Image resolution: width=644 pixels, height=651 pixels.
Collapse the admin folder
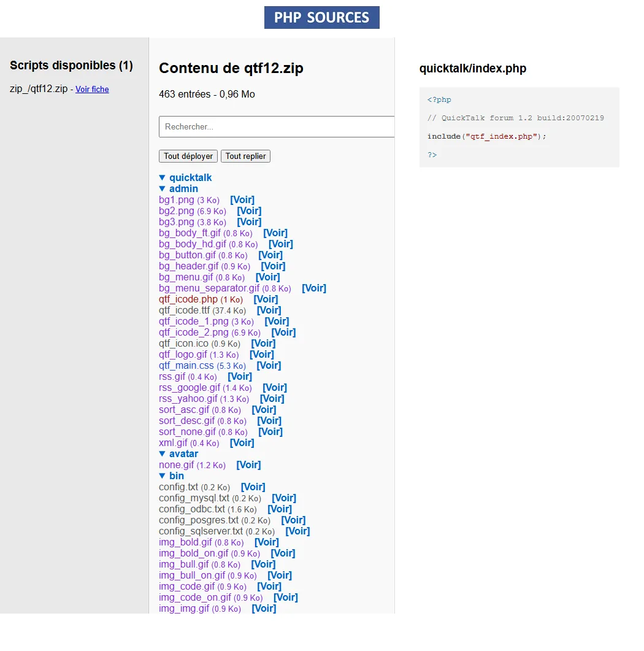click(x=178, y=188)
